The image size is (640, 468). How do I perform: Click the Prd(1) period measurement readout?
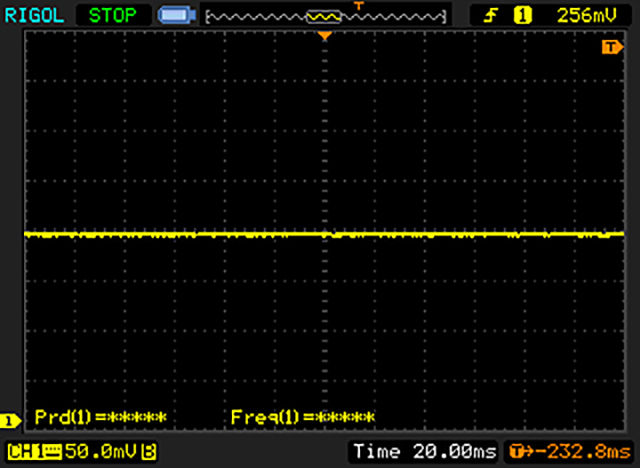[101, 417]
